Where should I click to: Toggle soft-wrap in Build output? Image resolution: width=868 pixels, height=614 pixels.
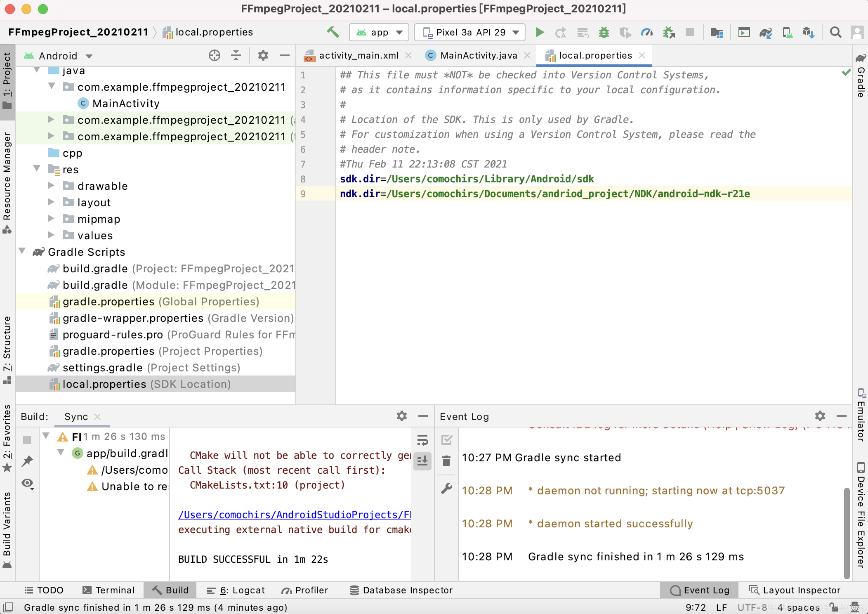[x=423, y=440]
